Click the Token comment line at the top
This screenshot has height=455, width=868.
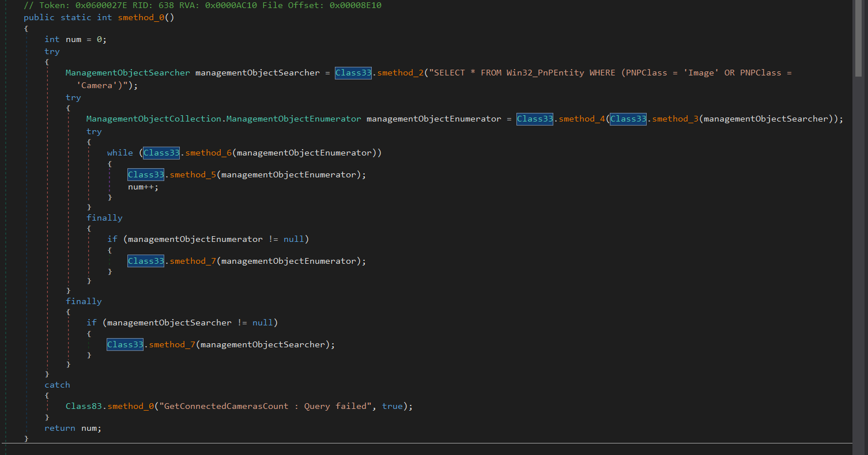click(x=202, y=5)
